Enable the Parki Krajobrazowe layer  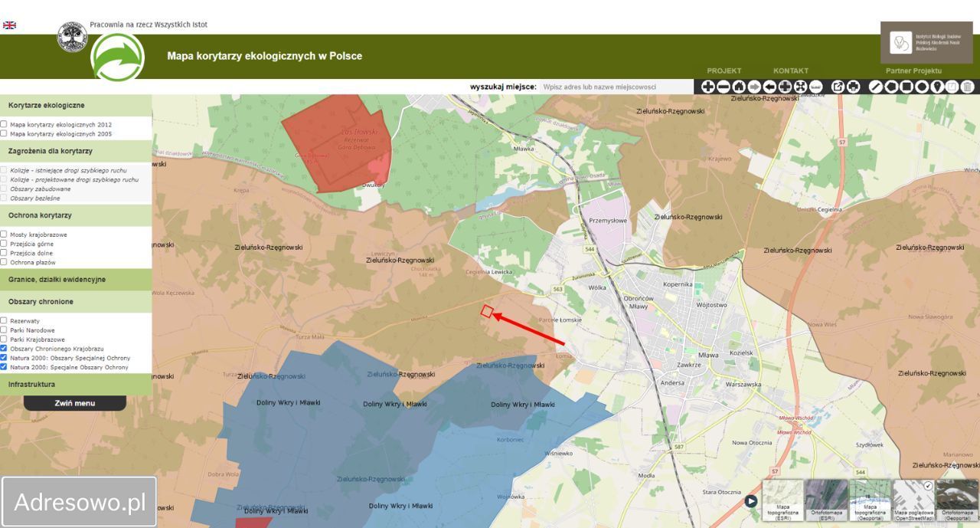pos(4,339)
